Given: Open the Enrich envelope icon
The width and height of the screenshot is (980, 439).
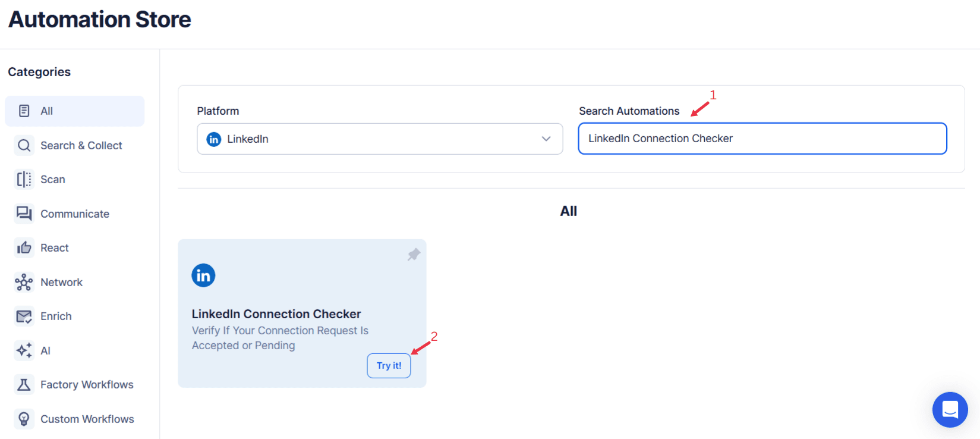Looking at the screenshot, I should (24, 316).
